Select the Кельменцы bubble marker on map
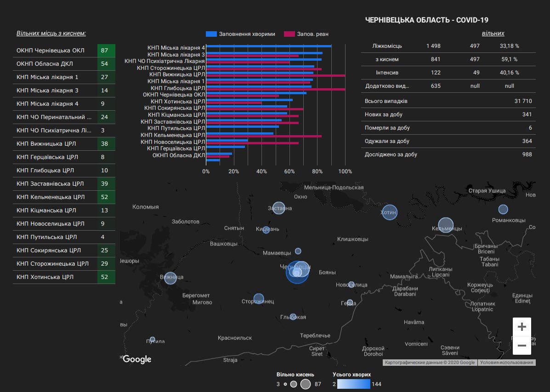The image size is (550, 392). tap(446, 225)
